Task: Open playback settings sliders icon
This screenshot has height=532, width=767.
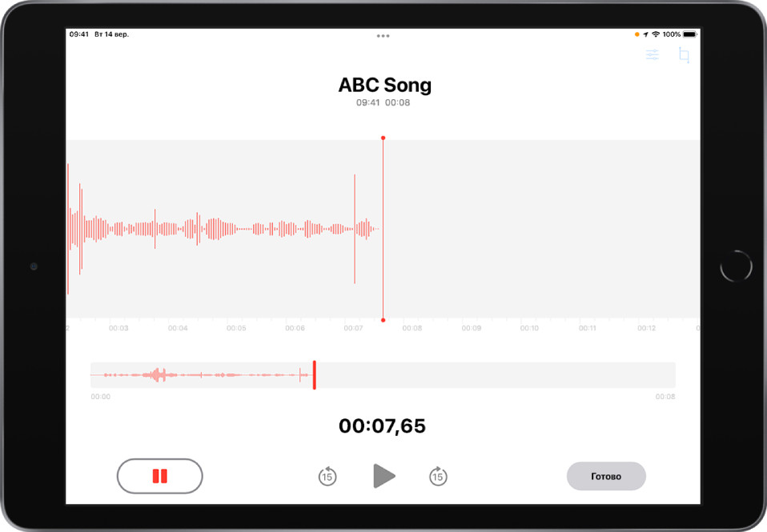Action: coord(652,54)
